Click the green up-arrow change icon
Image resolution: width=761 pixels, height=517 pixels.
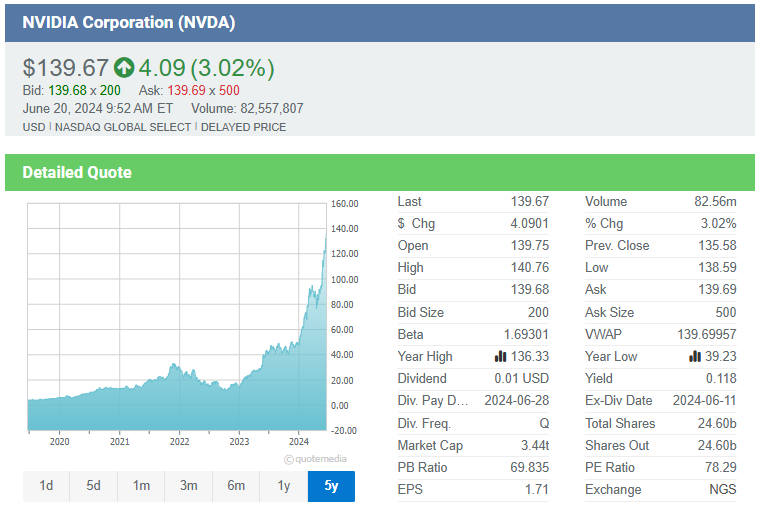point(124,67)
